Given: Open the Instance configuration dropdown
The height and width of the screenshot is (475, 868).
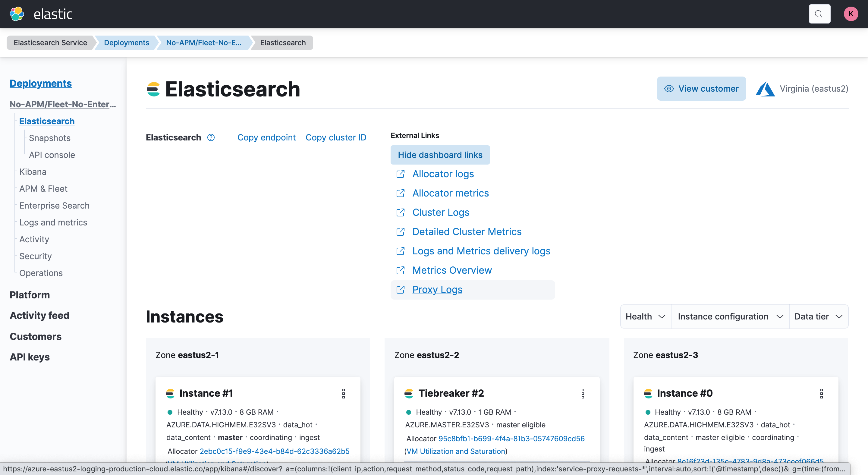Looking at the screenshot, I should click(730, 316).
